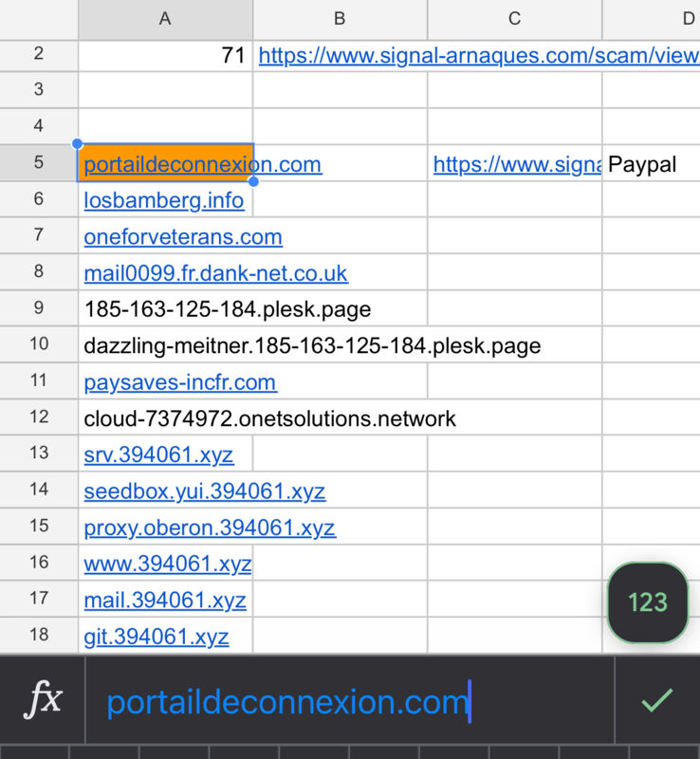700x759 pixels.
Task: Select cell with cloud-7374972.onetsolutions.network
Action: pos(269,418)
